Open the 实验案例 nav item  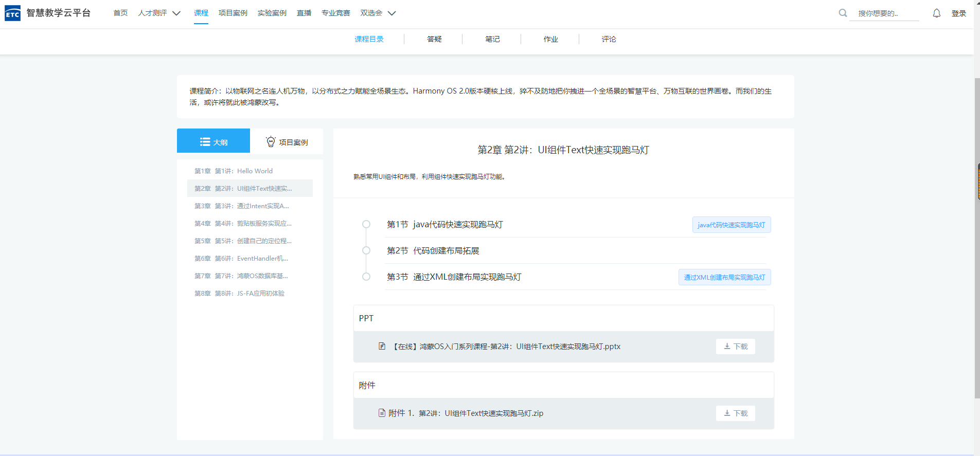pos(272,13)
